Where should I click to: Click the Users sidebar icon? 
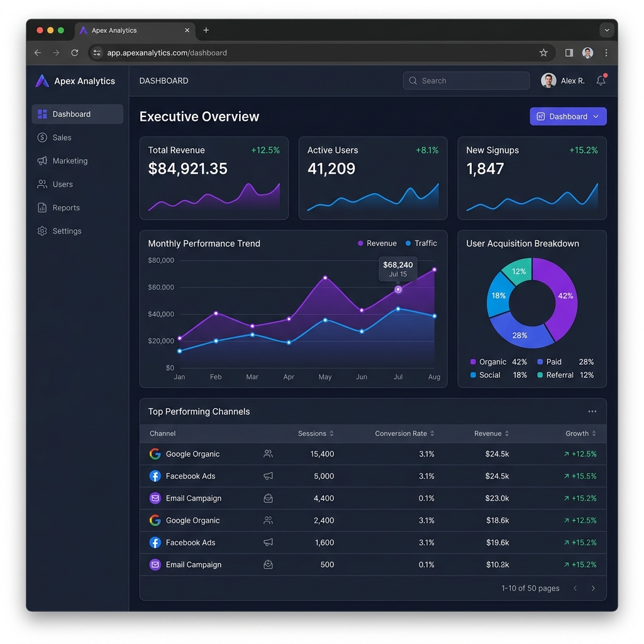pos(42,184)
